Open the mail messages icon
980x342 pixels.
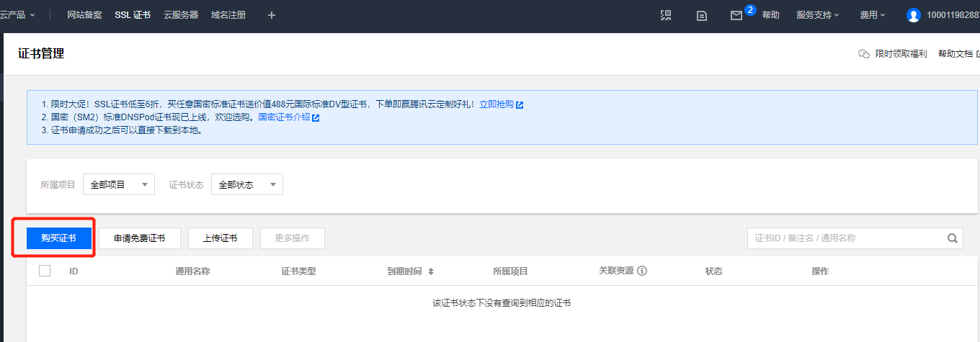point(736,15)
